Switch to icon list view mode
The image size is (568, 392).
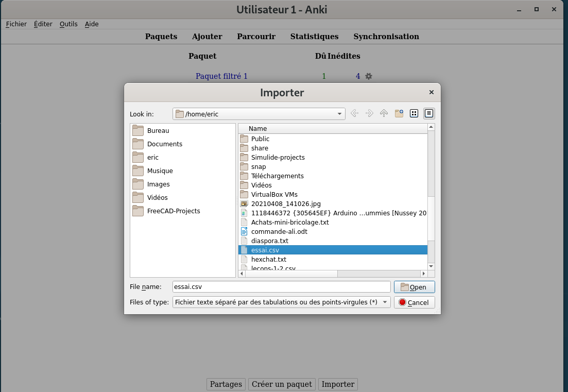click(x=414, y=113)
